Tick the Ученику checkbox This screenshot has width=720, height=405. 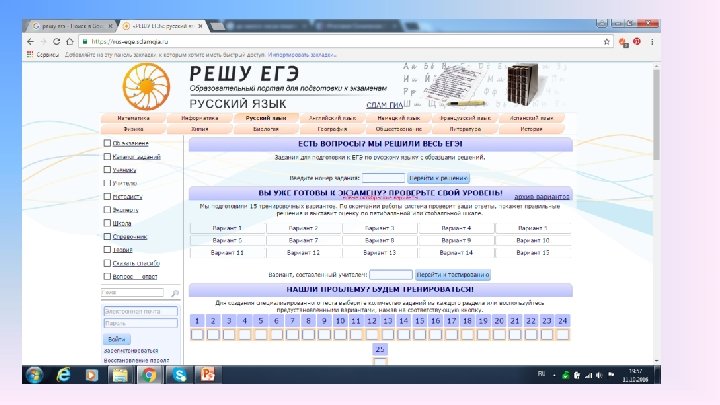107,170
